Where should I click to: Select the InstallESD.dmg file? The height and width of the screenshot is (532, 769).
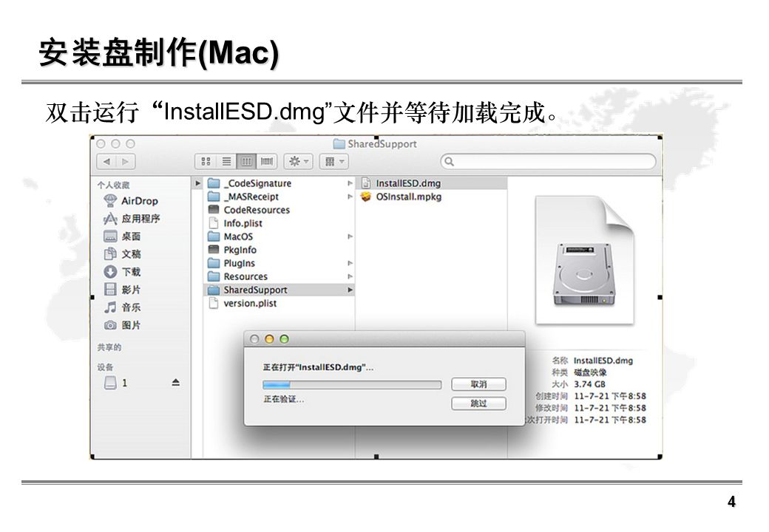432,183
